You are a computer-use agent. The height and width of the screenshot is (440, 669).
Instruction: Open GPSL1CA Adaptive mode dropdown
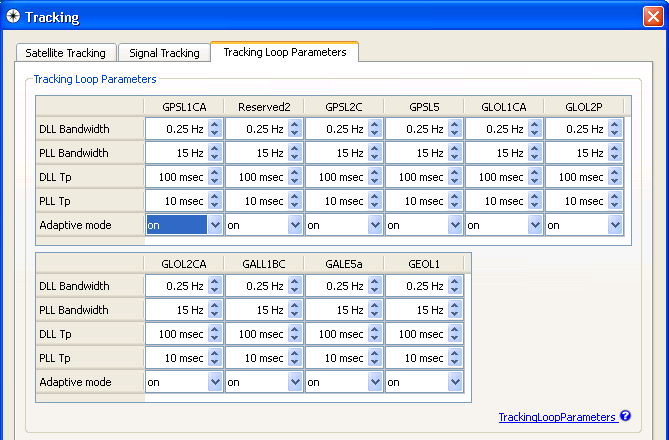215,225
